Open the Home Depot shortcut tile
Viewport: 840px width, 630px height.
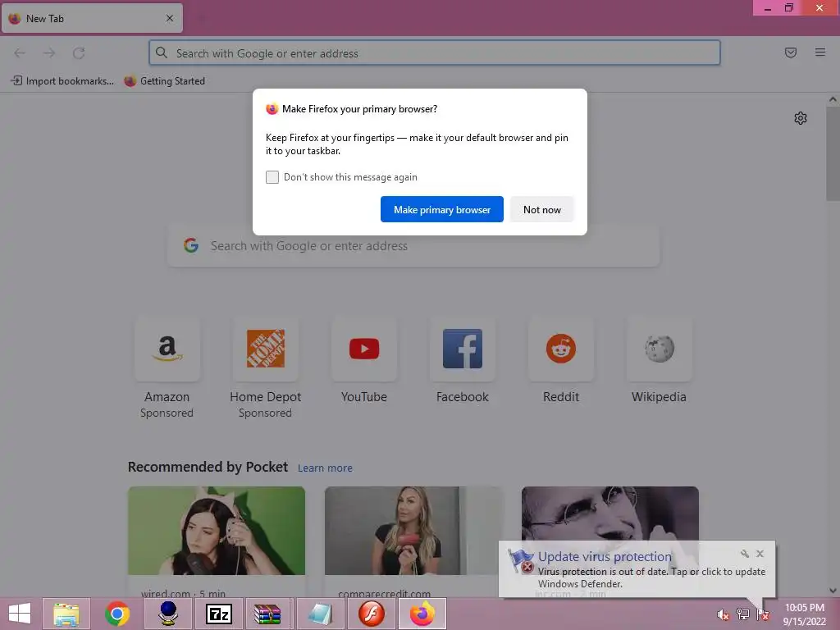pos(265,349)
